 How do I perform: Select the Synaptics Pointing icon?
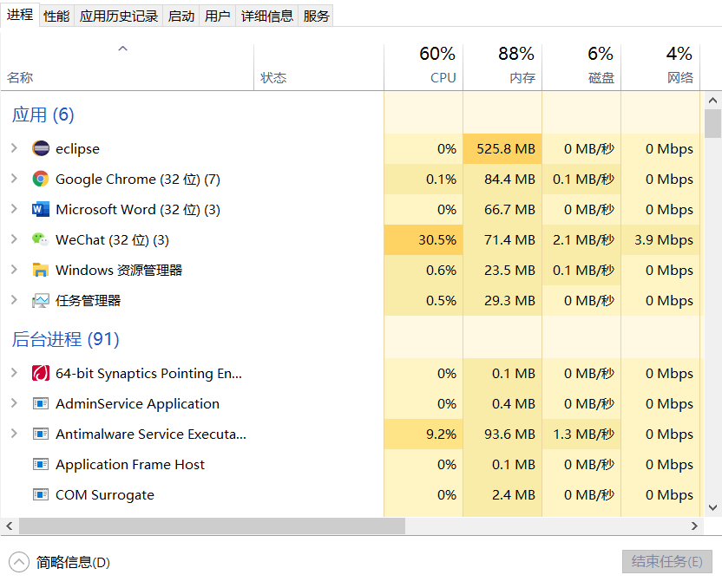[x=41, y=373]
